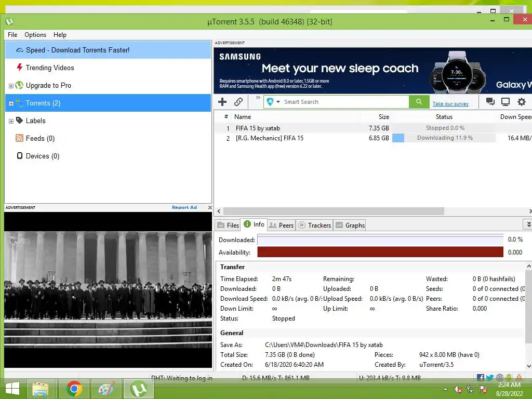Open the Windows Start button
This screenshot has height=399, width=532.
tap(12, 389)
